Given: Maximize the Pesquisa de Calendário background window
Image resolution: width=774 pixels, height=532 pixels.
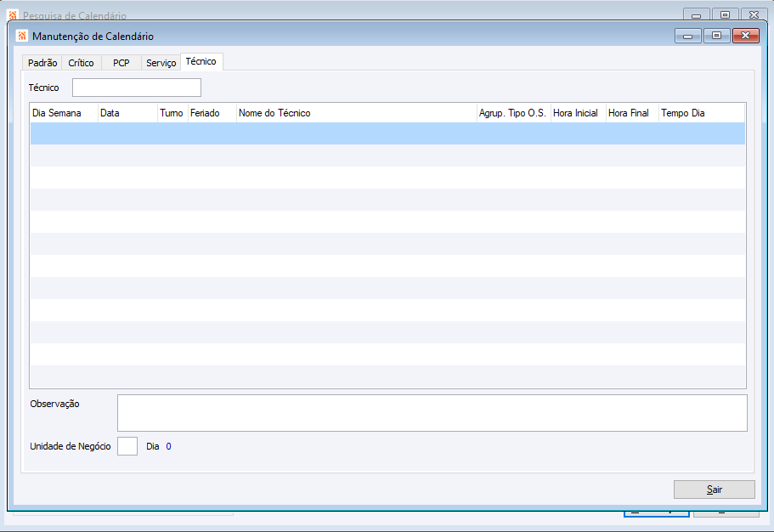Looking at the screenshot, I should click(725, 14).
